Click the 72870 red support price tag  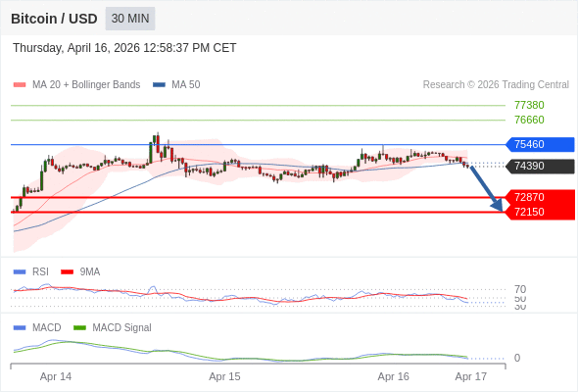540,197
